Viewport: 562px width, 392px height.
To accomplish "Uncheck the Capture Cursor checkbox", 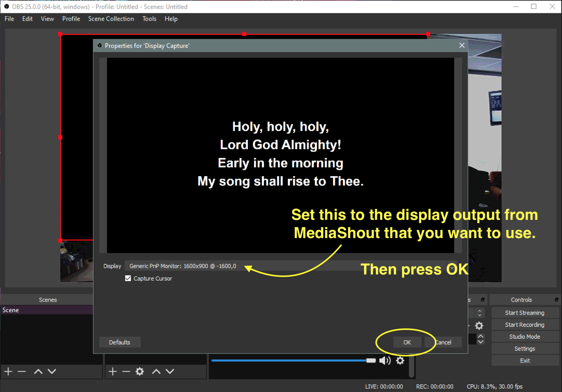I will [128, 278].
